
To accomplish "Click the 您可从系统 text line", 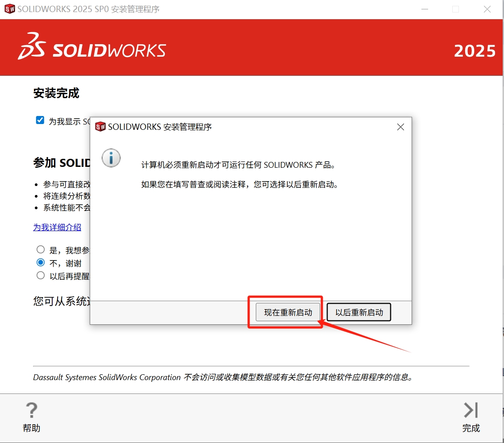I will click(62, 301).
